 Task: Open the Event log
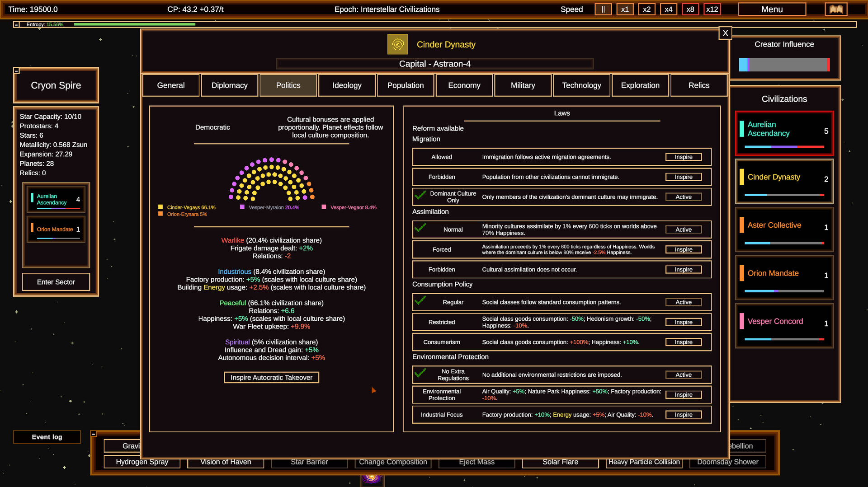[47, 437]
